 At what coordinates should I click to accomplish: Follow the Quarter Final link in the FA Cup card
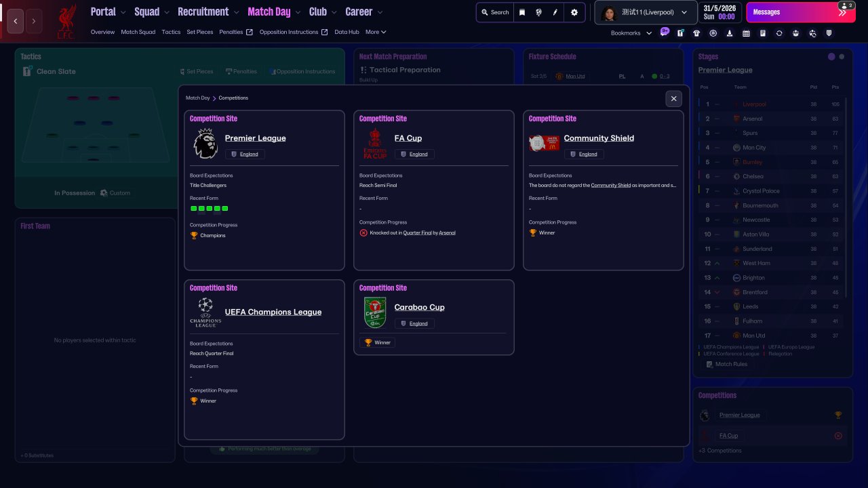click(x=417, y=233)
